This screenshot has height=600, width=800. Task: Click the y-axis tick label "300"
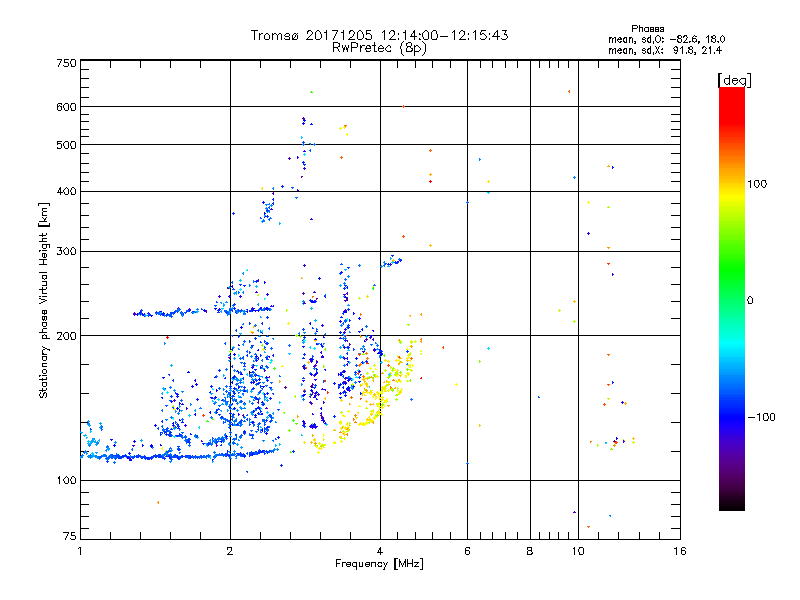(x=66, y=252)
